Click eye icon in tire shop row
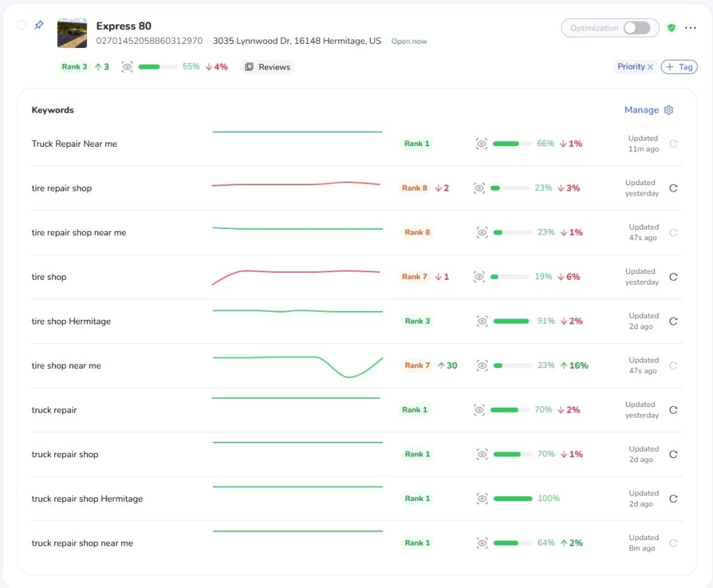The image size is (713, 588). click(479, 277)
